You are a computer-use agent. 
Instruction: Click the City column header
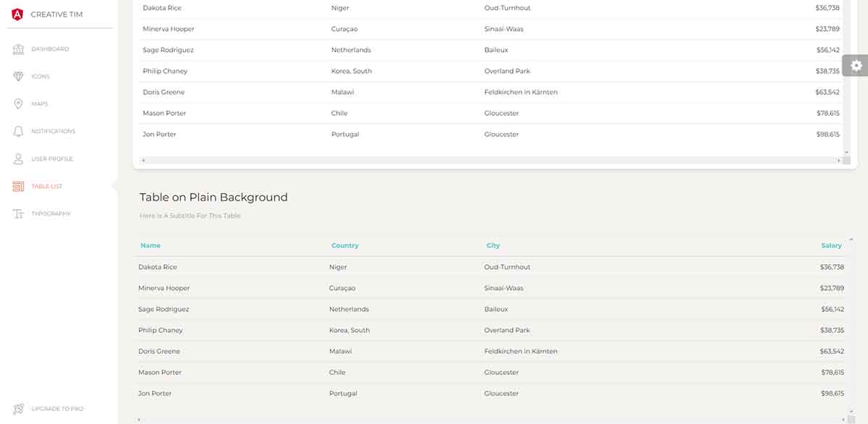click(x=493, y=245)
